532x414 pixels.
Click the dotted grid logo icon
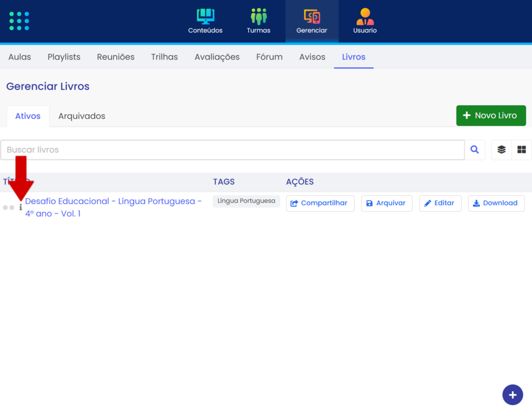tap(19, 21)
